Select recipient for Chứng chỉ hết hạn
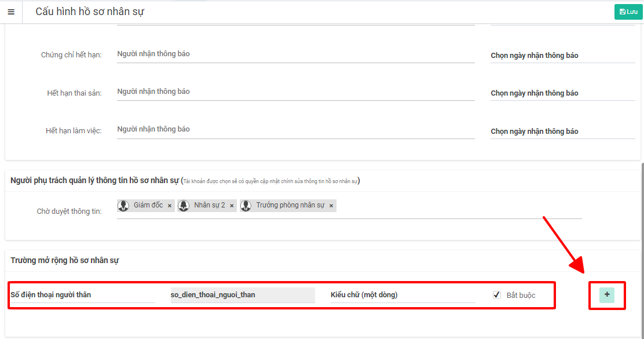Viewport: 644px width, 339px height. (295, 54)
